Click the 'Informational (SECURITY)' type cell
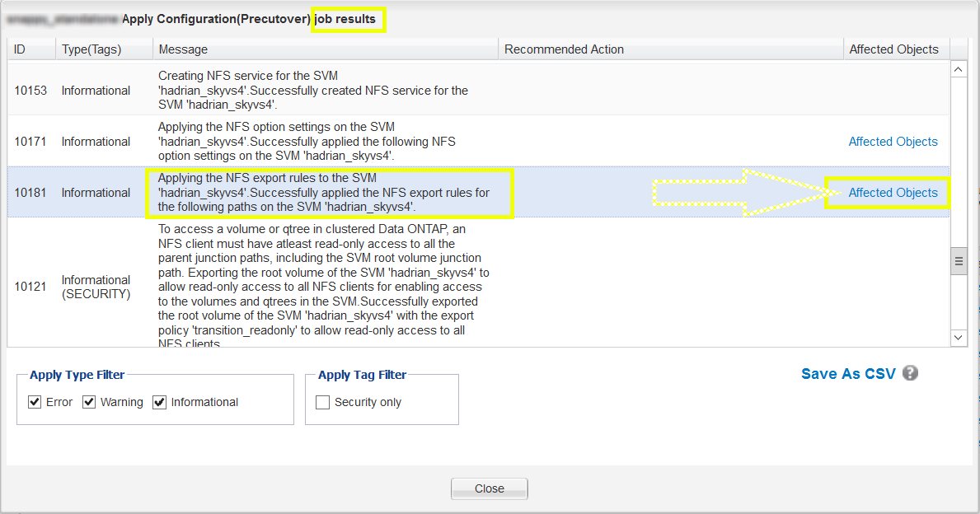980x514 pixels. (96, 287)
